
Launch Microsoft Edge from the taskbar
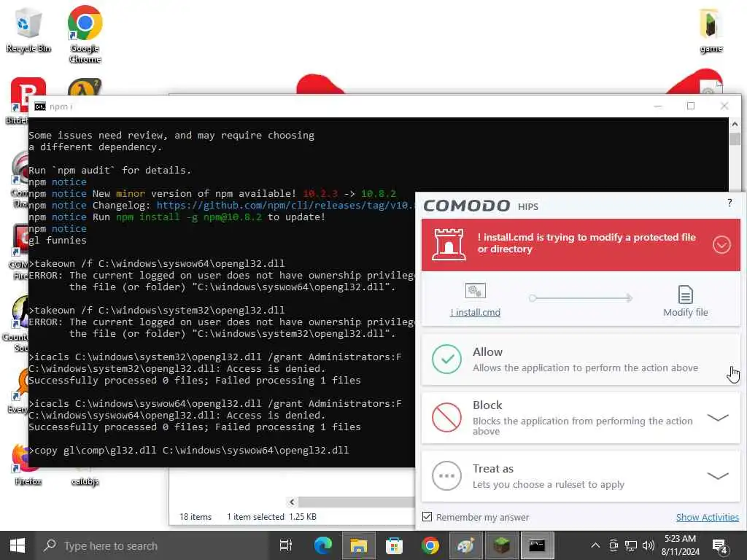(322, 545)
